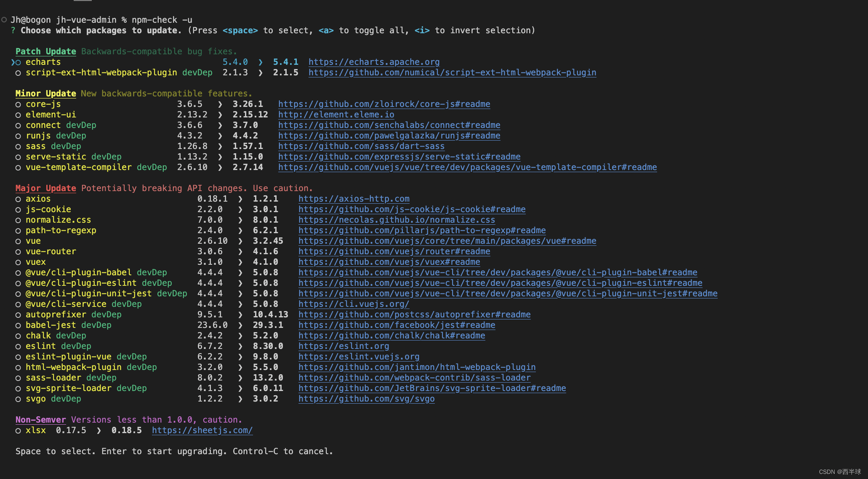
Task: Open the JetBrains svg-sprite-loader readme link
Action: pyautogui.click(x=432, y=389)
